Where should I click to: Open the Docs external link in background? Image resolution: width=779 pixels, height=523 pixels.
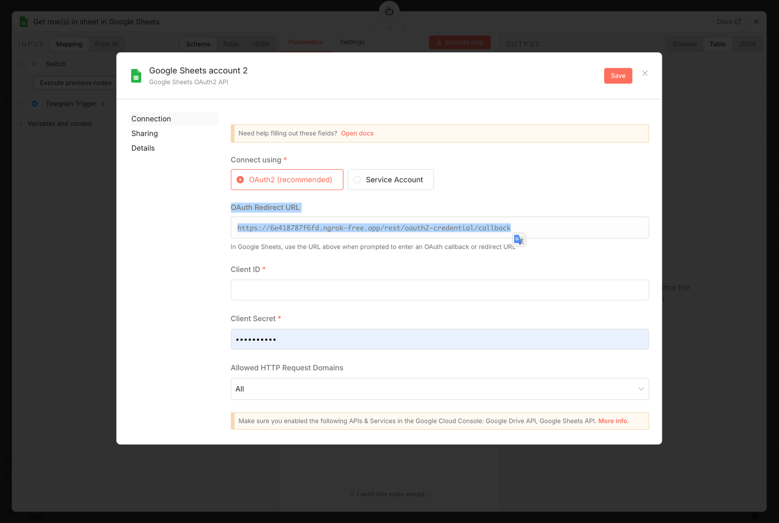pyautogui.click(x=728, y=21)
